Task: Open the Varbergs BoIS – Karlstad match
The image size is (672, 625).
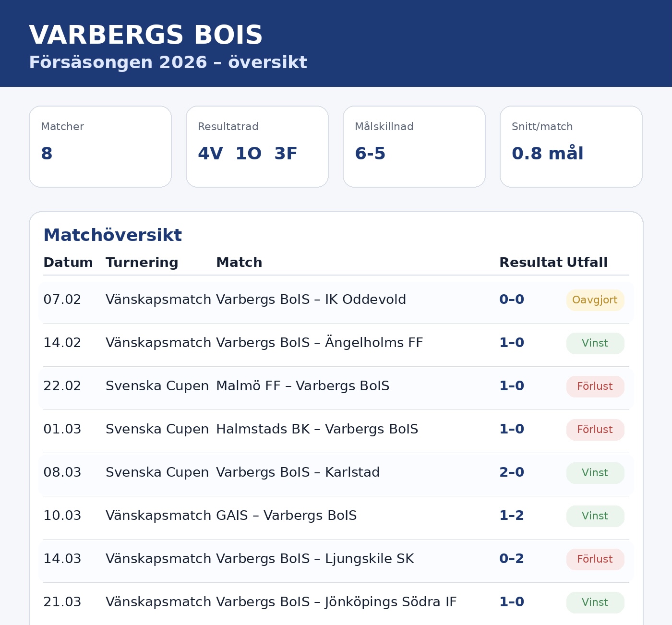Action: [298, 472]
